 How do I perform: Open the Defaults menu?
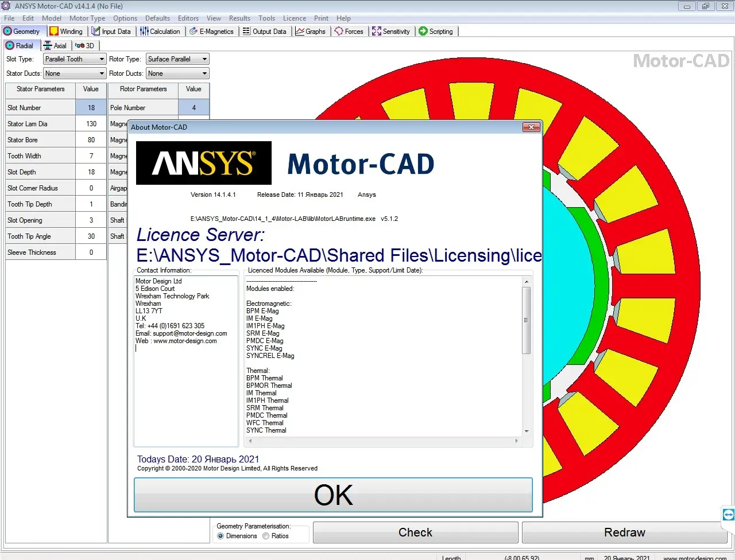157,18
